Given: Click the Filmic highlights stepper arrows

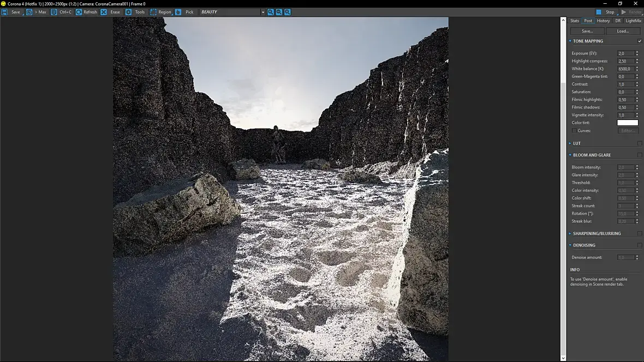Looking at the screenshot, I should point(637,100).
